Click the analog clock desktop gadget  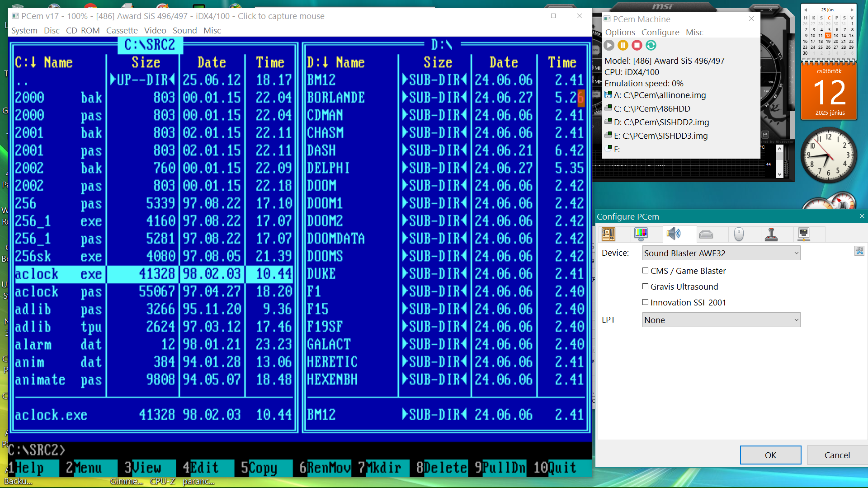point(829,155)
